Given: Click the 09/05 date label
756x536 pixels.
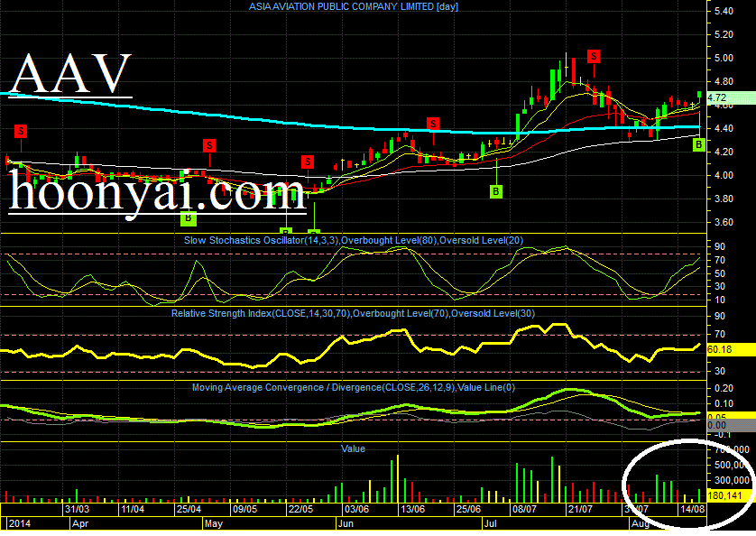Looking at the screenshot, I should point(244,509).
